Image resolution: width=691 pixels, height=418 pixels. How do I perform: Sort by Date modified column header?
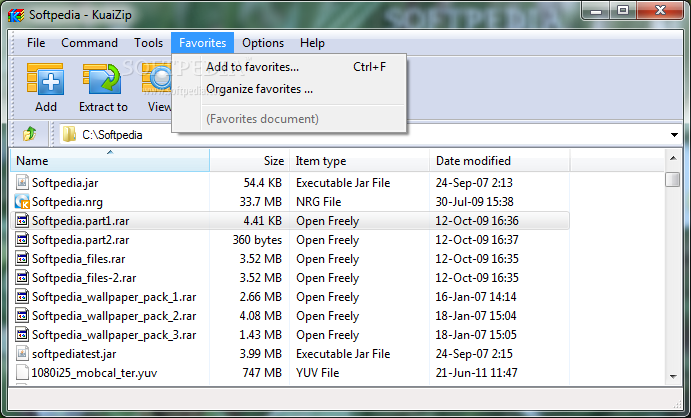[x=500, y=161]
